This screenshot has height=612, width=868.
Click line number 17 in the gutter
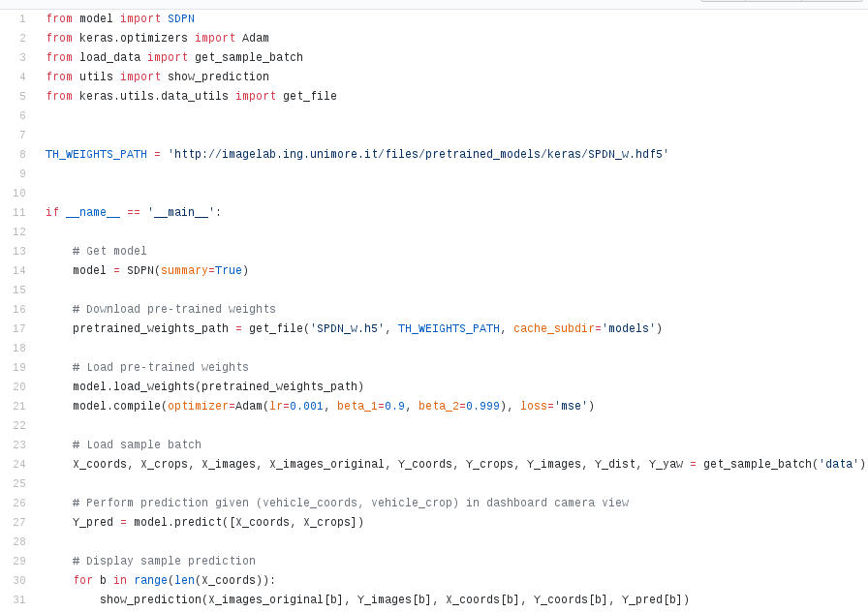19,328
